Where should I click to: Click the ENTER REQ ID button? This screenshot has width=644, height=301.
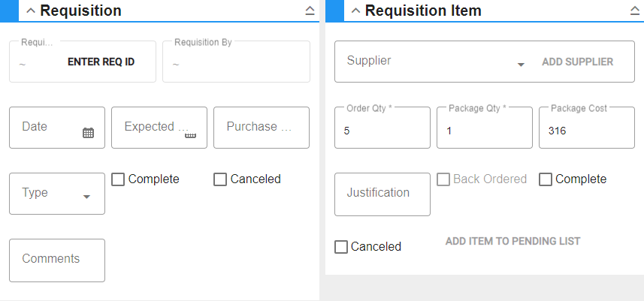[101, 62]
